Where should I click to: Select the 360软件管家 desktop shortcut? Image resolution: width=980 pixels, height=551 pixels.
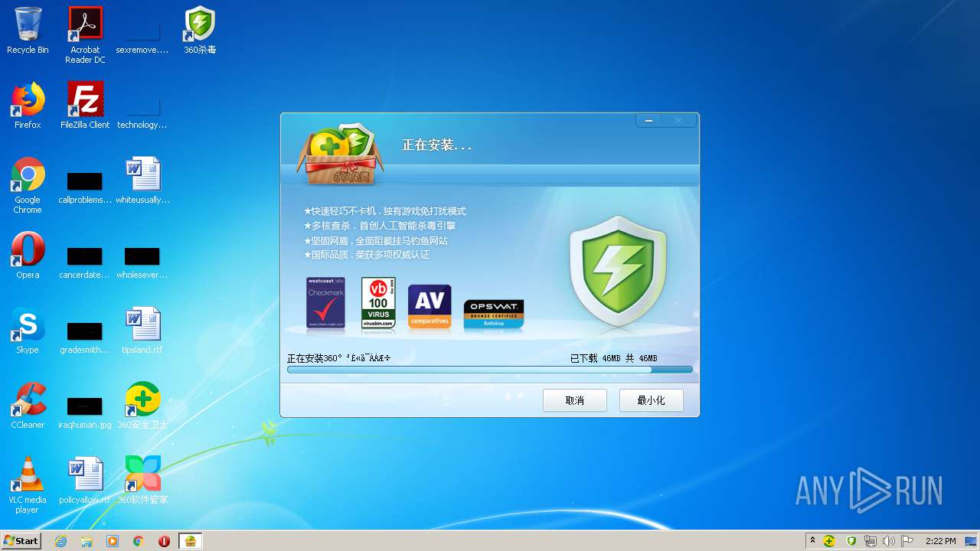click(x=142, y=481)
